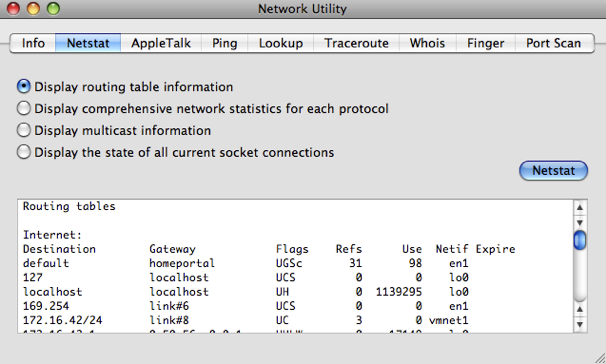Screen dimensions: 606x364
Task: Click the 'link#6' gateway entry
Action: [x=169, y=306]
